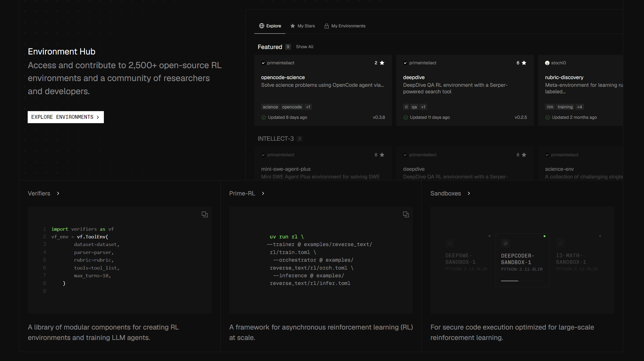Click the INTELLECT-3 section heading
Image resolution: width=644 pixels, height=361 pixels.
[x=276, y=139]
